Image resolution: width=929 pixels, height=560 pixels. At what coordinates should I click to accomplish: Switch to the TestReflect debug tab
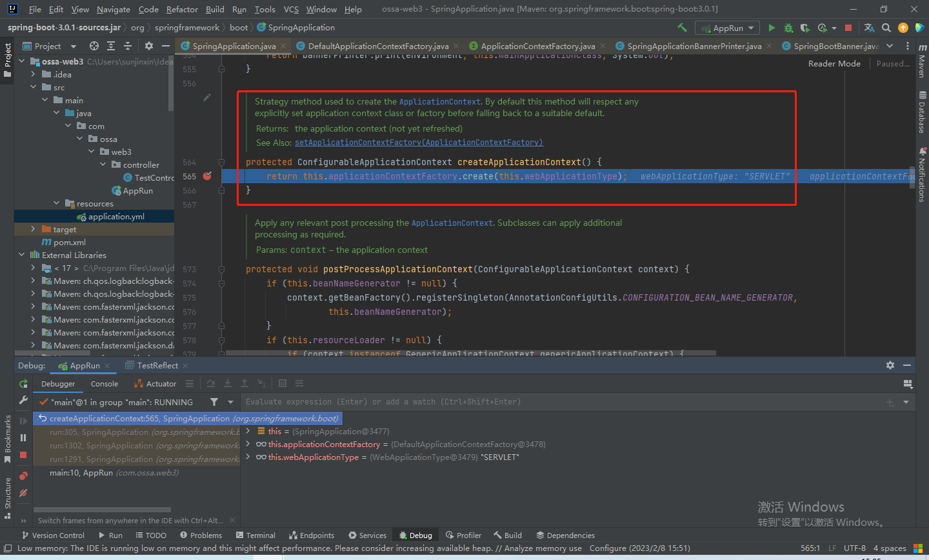pyautogui.click(x=157, y=366)
